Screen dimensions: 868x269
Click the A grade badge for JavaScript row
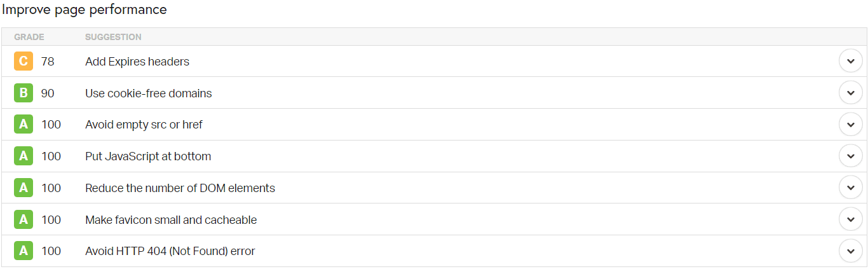pyautogui.click(x=24, y=156)
